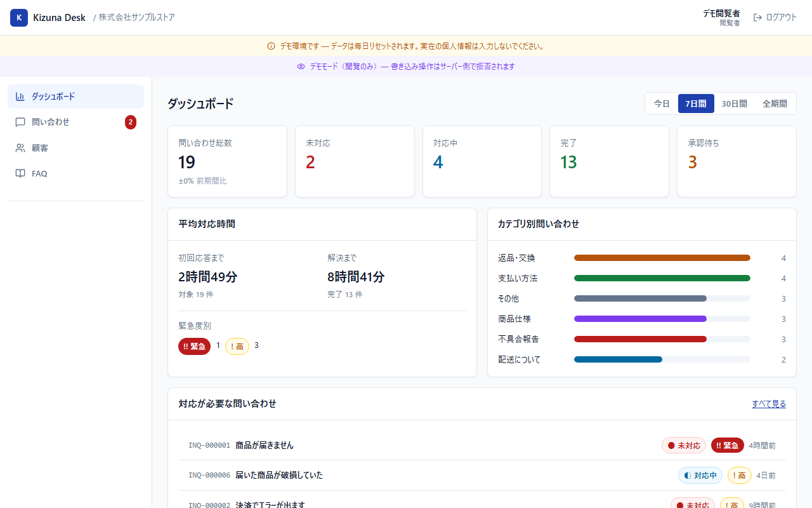
Task: Click the 配送について blue category bar
Action: pos(618,359)
